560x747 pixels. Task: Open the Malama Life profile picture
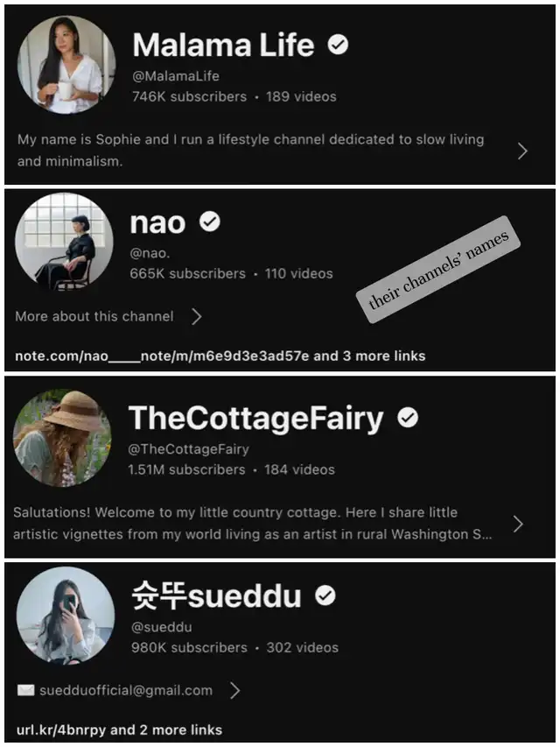(66, 64)
